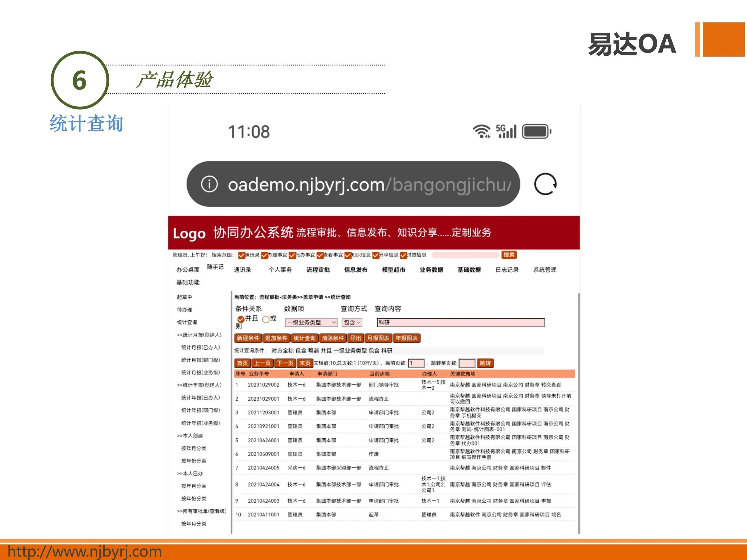Go to 末页 last page
The width and height of the screenshot is (747, 560).
(305, 363)
